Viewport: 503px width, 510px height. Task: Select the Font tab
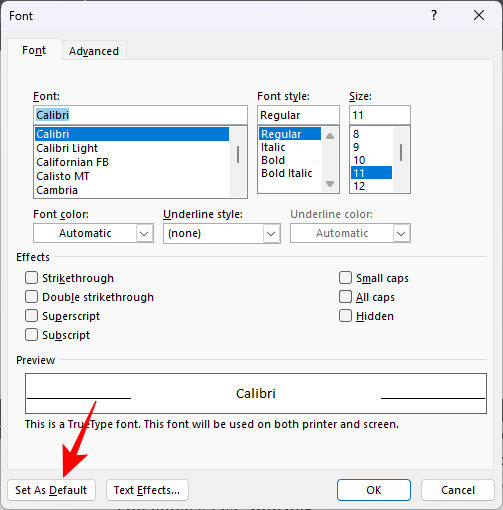34,50
